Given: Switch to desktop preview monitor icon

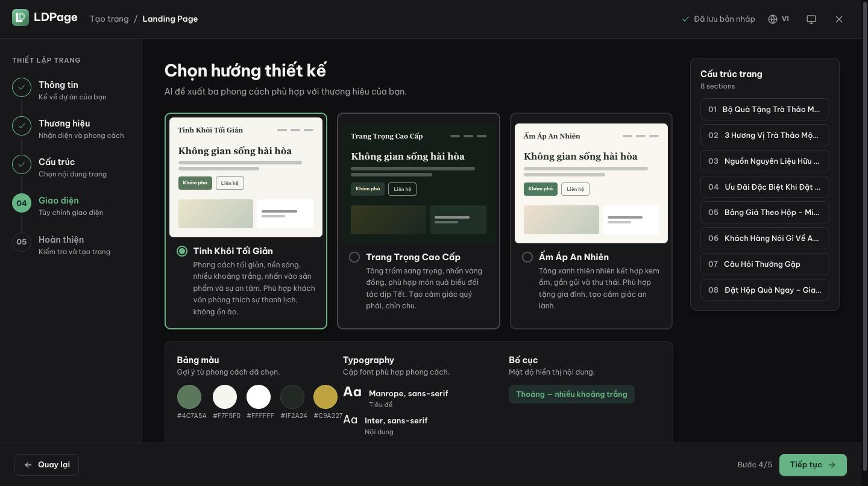Looking at the screenshot, I should point(811,19).
